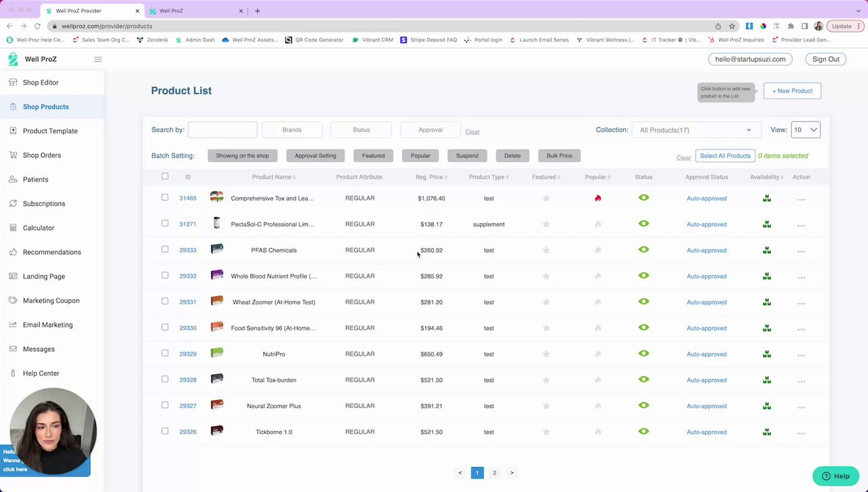
Task: Click the Sign Out button
Action: [x=826, y=59]
